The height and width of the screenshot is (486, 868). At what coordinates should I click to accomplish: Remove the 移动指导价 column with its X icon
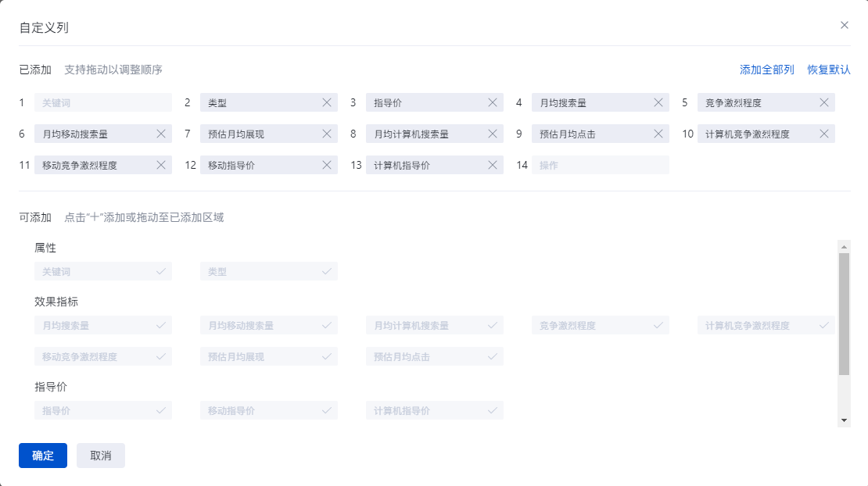[x=327, y=165]
